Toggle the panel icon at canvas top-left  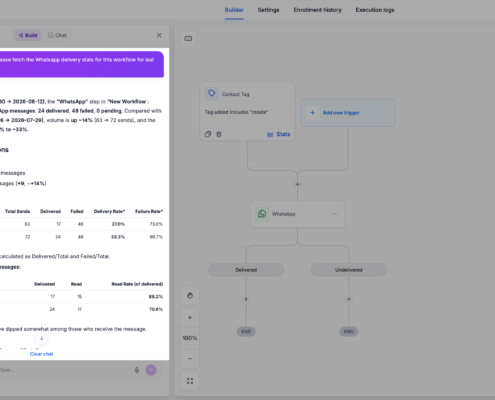coord(188,38)
